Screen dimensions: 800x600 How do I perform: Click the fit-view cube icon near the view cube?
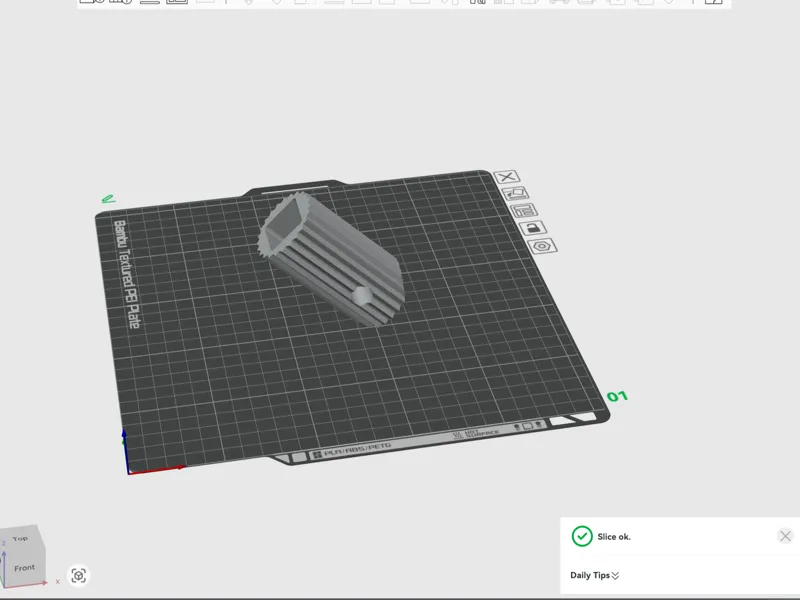[79, 576]
